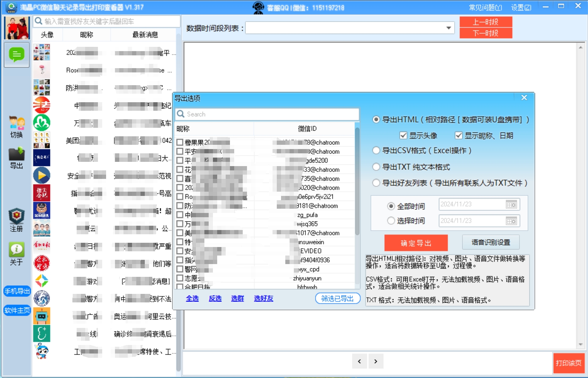588x378 pixels.
Task: Click 全选 link
Action: point(192,298)
